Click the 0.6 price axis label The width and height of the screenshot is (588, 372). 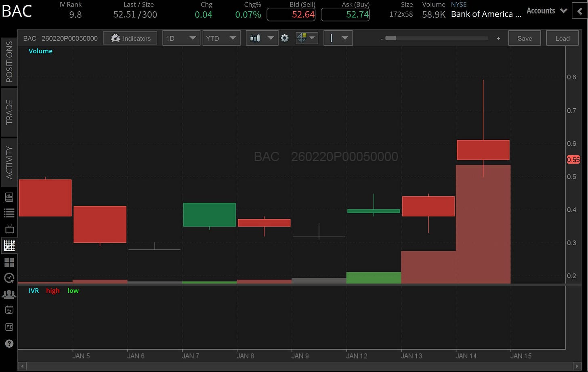[x=571, y=143]
